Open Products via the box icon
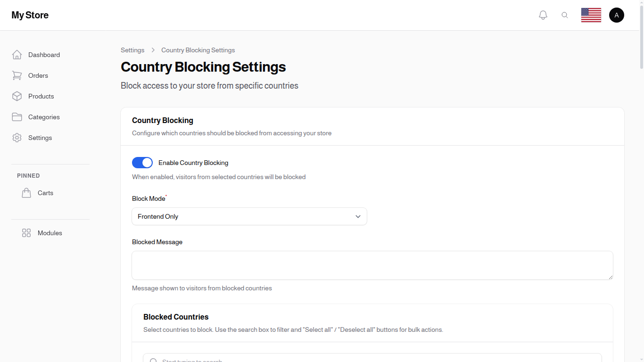644x362 pixels. click(x=17, y=96)
